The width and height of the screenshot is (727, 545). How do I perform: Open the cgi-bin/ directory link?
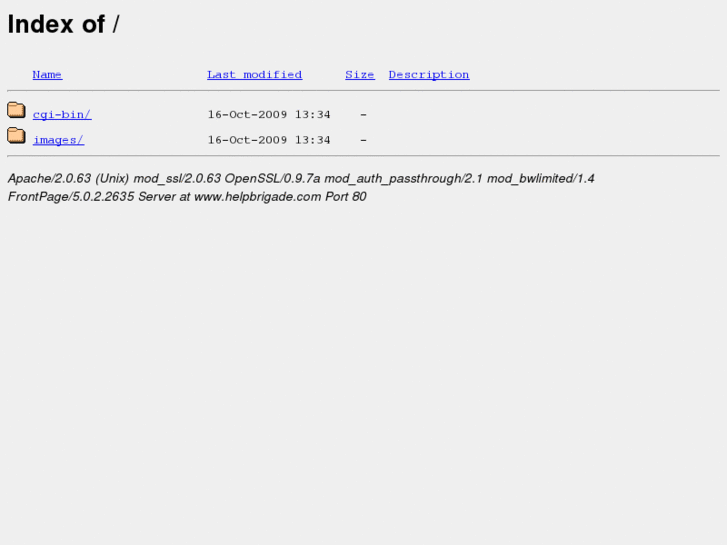click(x=62, y=115)
